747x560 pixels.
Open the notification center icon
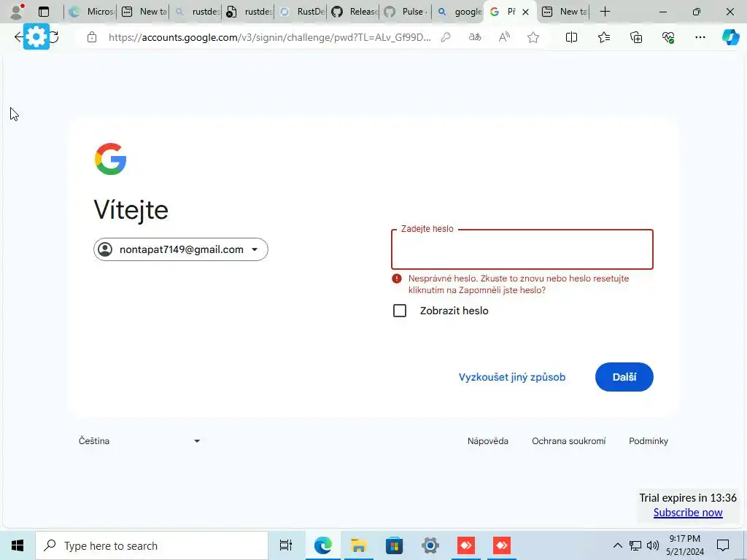click(723, 545)
